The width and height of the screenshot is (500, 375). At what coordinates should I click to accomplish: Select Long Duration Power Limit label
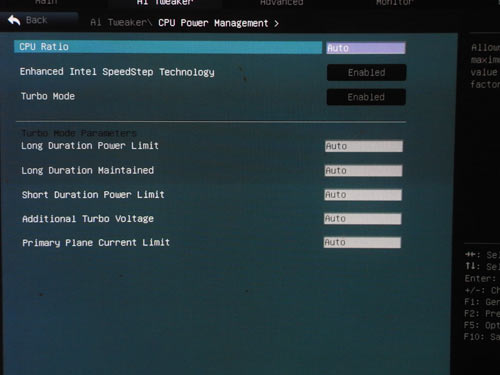pyautogui.click(x=90, y=146)
